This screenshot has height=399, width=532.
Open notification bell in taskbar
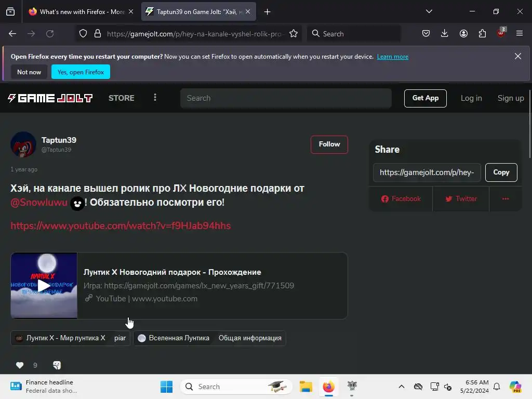pos(497,387)
